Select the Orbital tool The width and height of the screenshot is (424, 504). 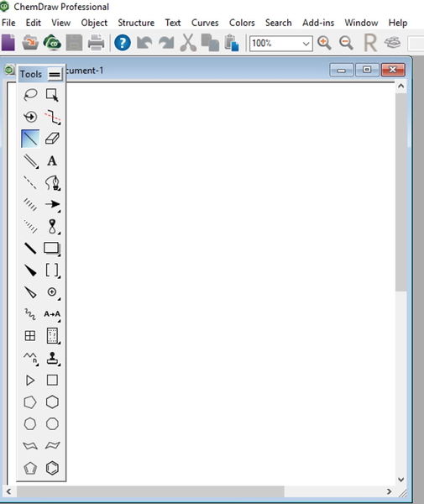tap(52, 226)
